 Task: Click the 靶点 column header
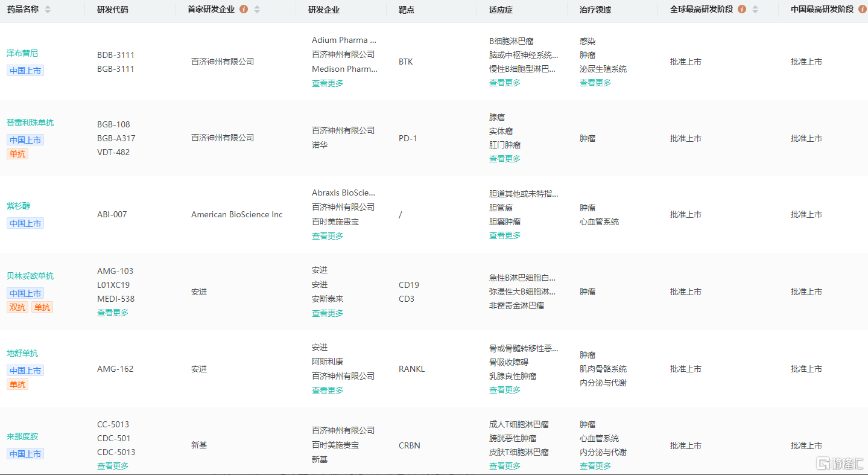point(407,10)
